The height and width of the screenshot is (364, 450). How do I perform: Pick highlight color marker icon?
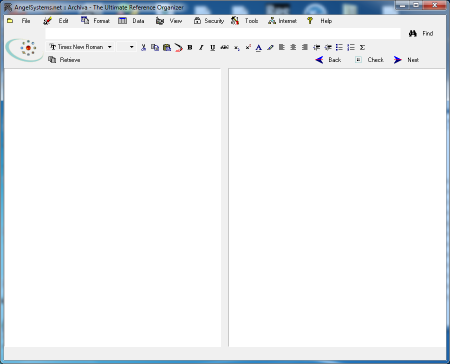[x=270, y=47]
